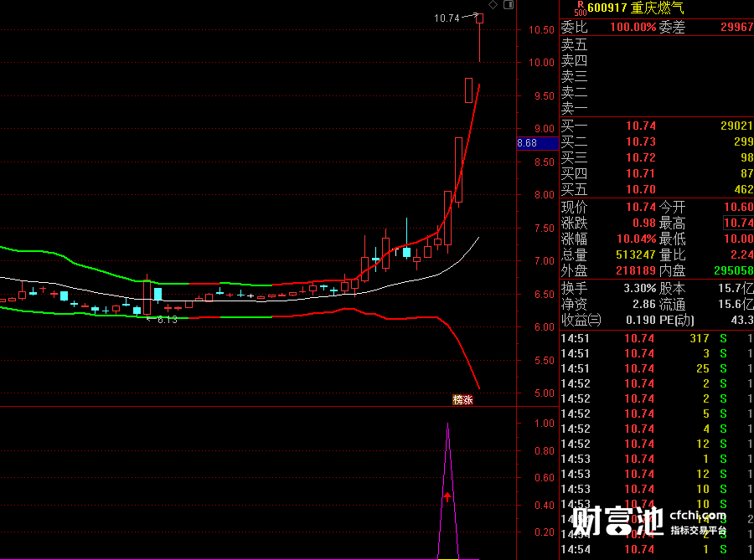754x560 pixels.
Task: Click the 9.00 label on the price axis
Action: 545,129
